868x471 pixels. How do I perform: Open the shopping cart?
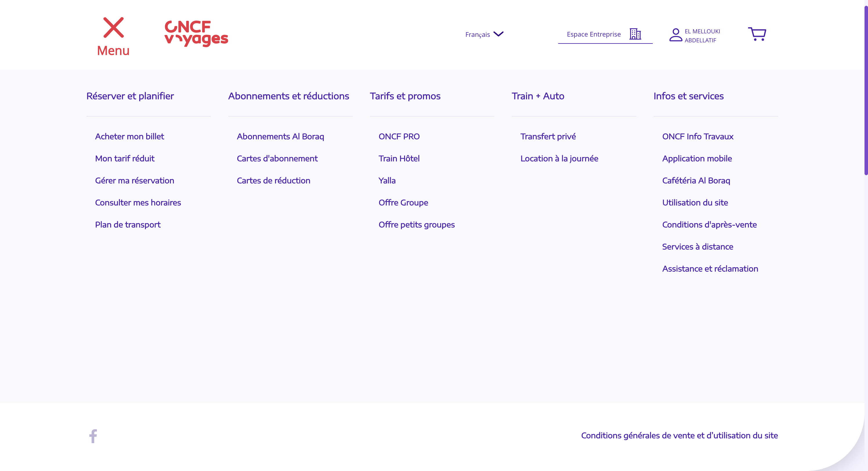tap(757, 34)
